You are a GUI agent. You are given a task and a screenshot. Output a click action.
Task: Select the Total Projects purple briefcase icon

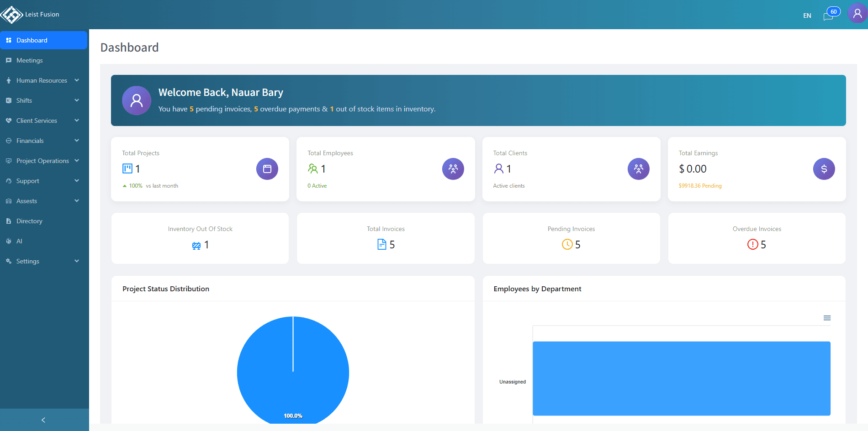pyautogui.click(x=267, y=169)
